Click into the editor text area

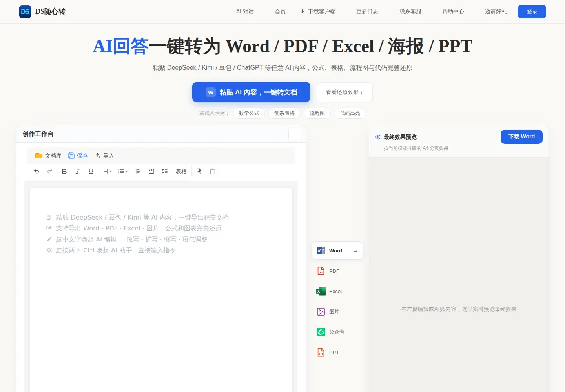(x=161, y=290)
